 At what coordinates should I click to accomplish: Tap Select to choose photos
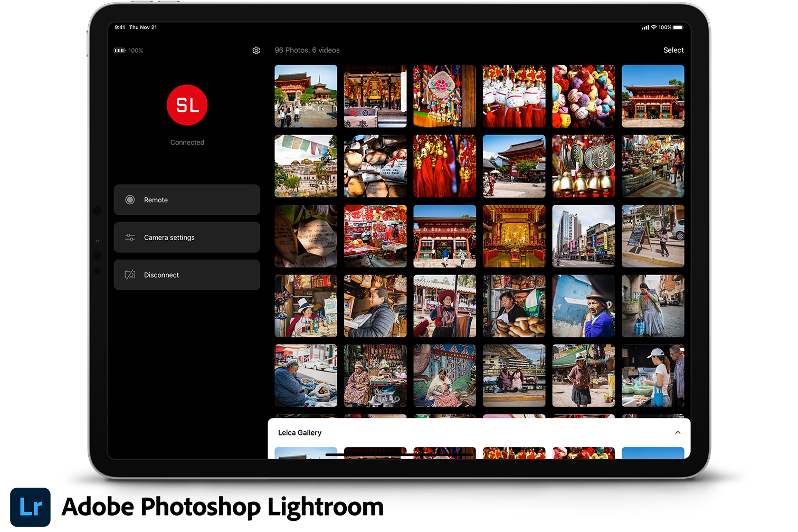click(673, 50)
